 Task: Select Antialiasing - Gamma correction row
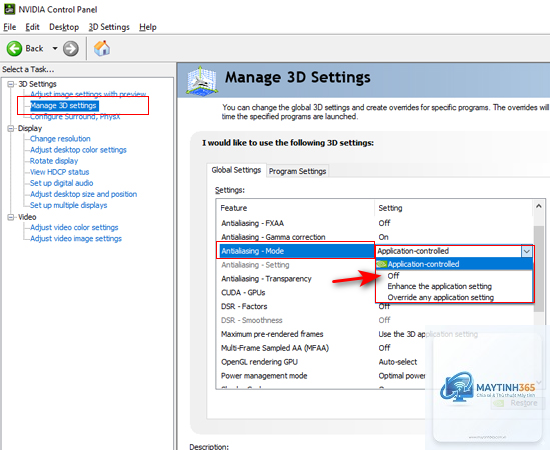point(375,237)
